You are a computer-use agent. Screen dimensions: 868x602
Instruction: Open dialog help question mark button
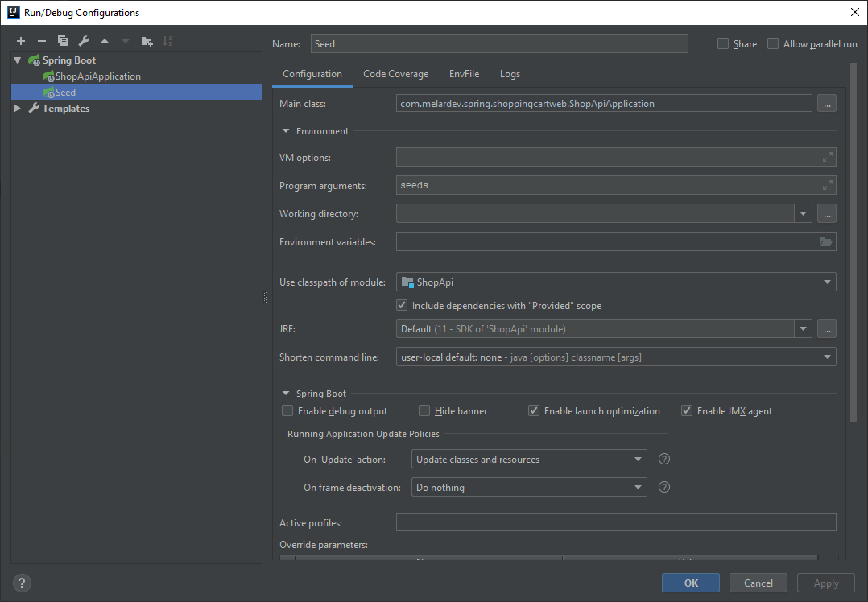coord(22,583)
